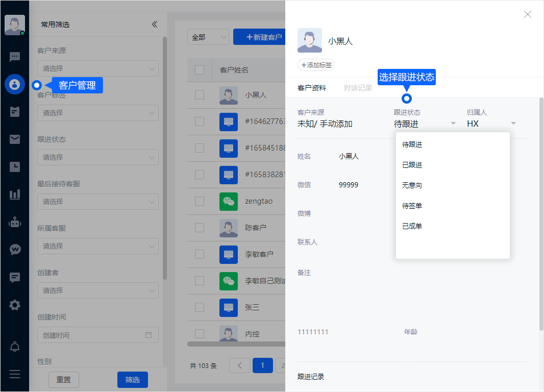Click the 创建时间 date input field
Image resolution: width=544 pixels, height=392 pixels.
[x=97, y=335]
